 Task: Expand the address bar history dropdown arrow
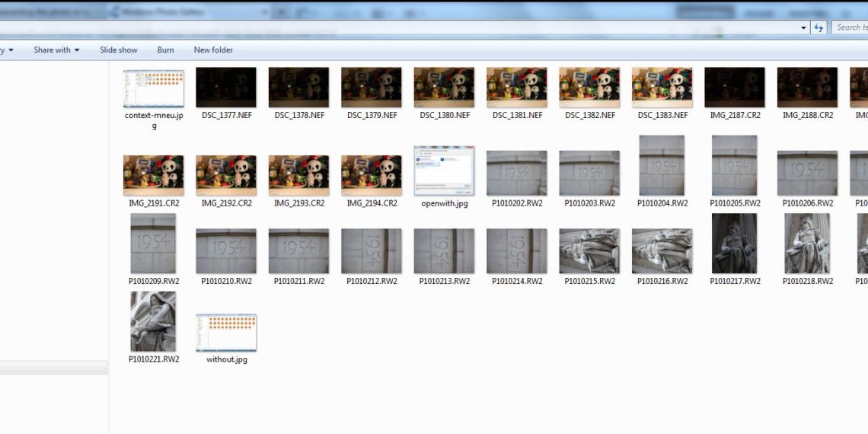click(x=803, y=27)
